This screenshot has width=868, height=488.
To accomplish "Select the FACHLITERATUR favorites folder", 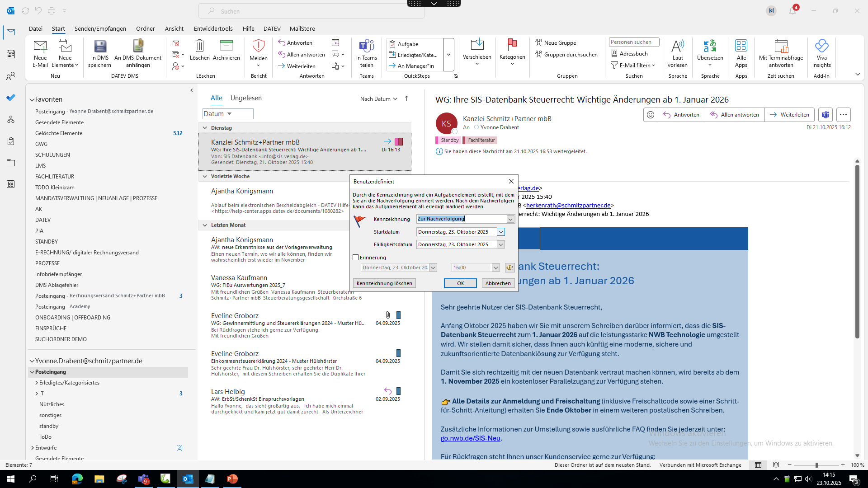I will [55, 177].
